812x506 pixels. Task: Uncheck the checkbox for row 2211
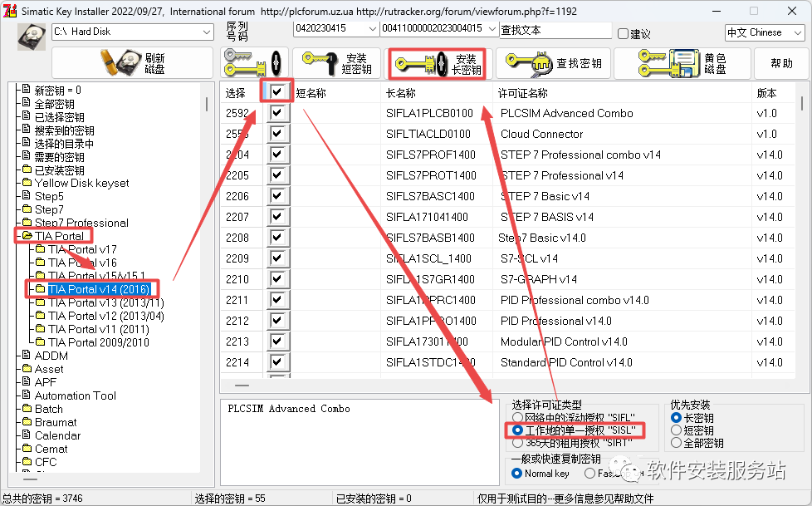click(277, 299)
